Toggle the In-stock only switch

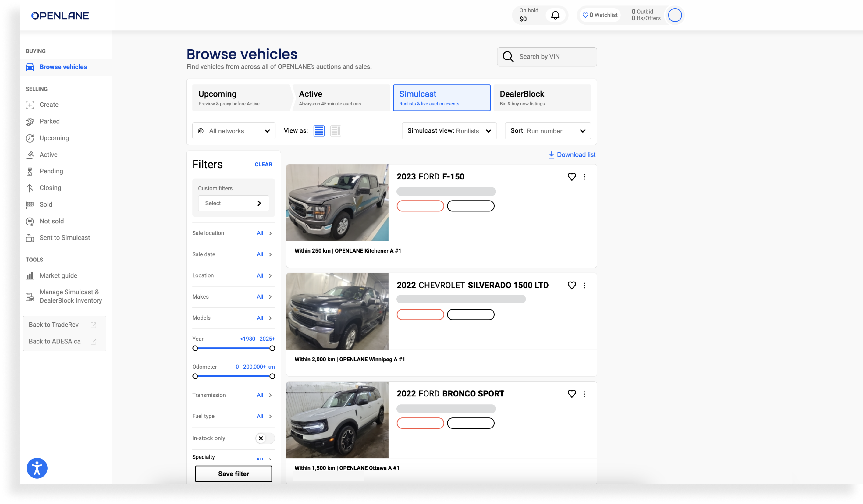(265, 438)
